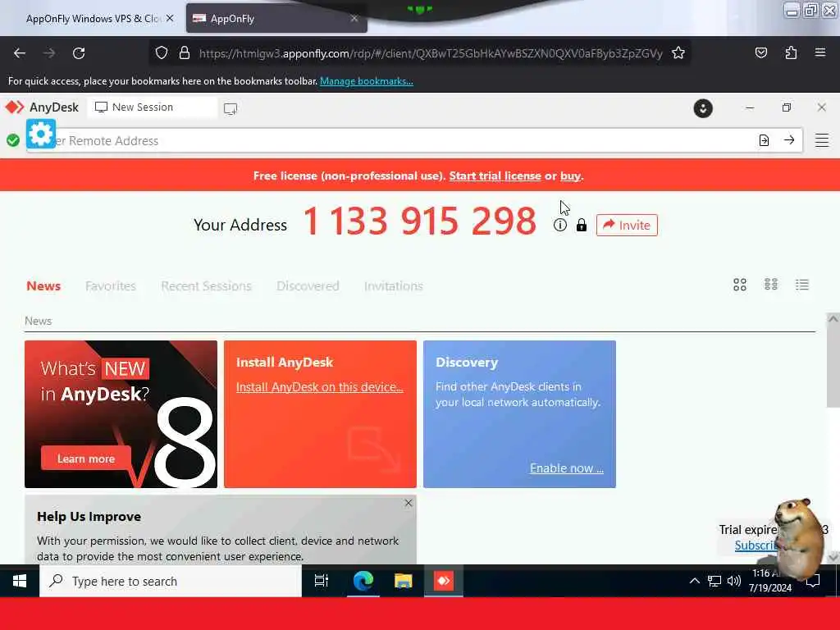This screenshot has width=840, height=630.
Task: Click the site security padlock icon
Action: [185, 53]
